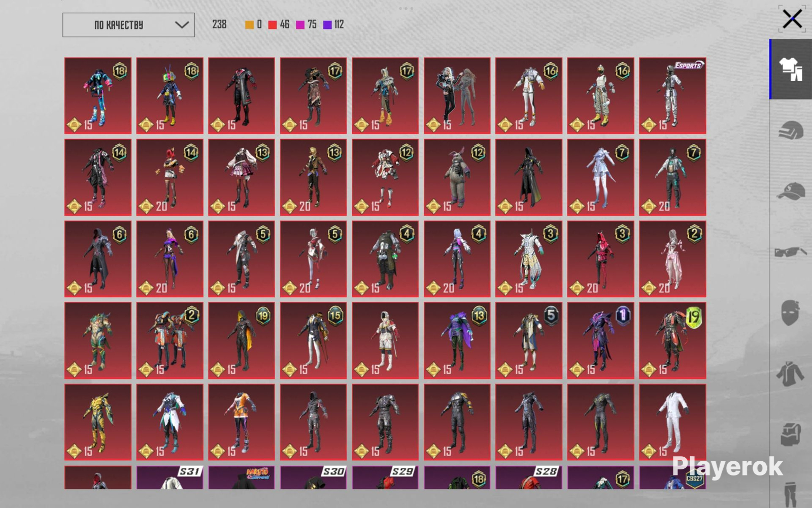Select the white-gold robe outfit with badge 3
The width and height of the screenshot is (812, 508).
529,259
